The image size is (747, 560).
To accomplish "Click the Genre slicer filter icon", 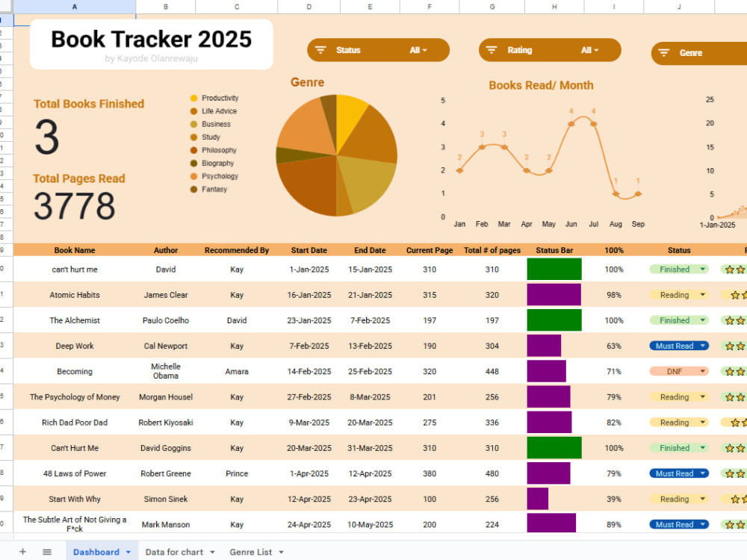I will 663,53.
